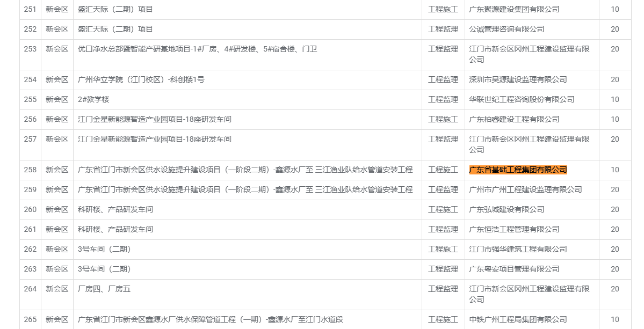
Task: Click 江门市新会区冈州工程建设监理有限公司 in row 253
Action: coord(529,54)
